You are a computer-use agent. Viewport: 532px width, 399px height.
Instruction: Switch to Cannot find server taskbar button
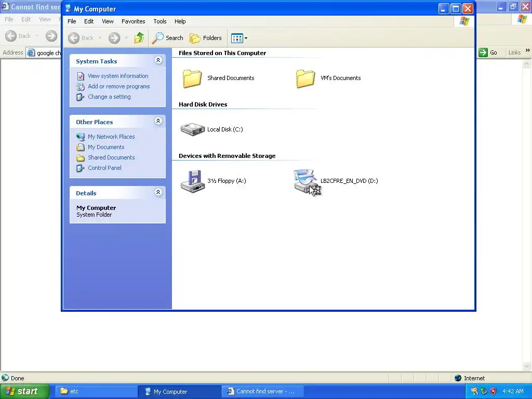click(262, 392)
